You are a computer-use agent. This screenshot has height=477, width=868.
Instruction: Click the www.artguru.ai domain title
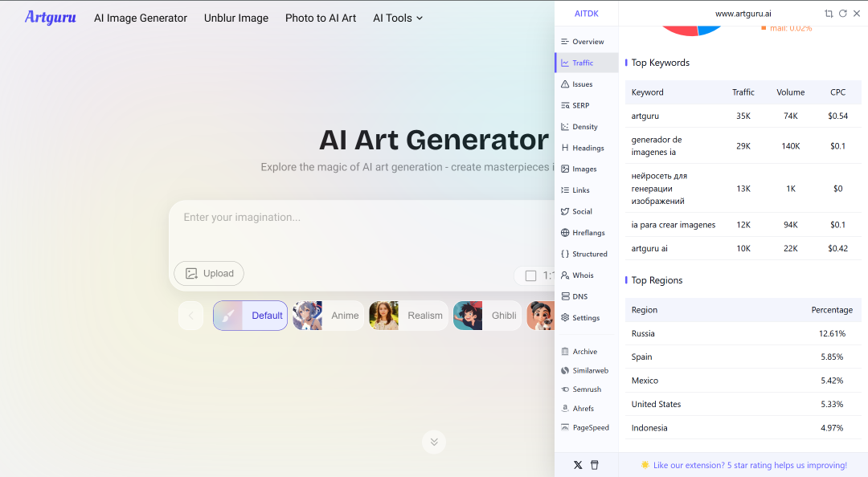743,14
